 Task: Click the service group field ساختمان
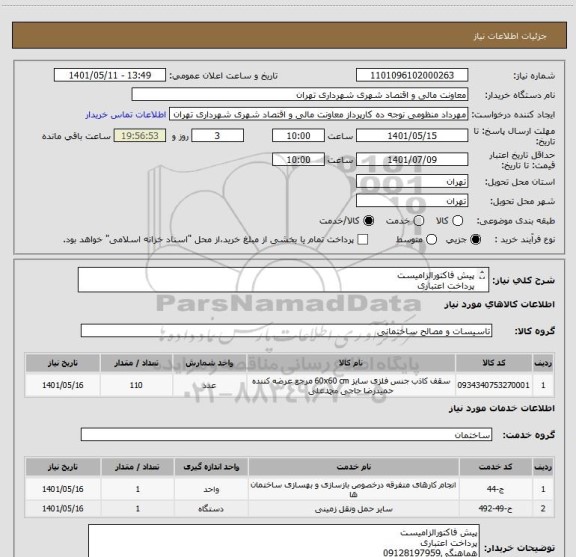click(286, 435)
